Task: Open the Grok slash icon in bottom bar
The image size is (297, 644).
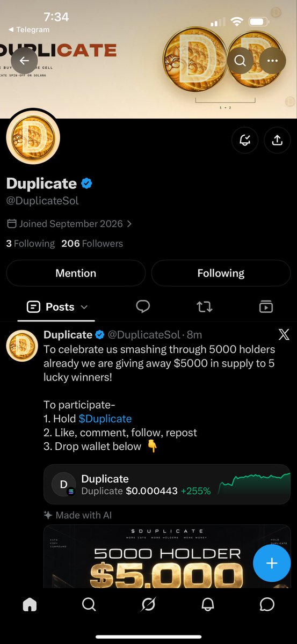Action: tap(148, 605)
